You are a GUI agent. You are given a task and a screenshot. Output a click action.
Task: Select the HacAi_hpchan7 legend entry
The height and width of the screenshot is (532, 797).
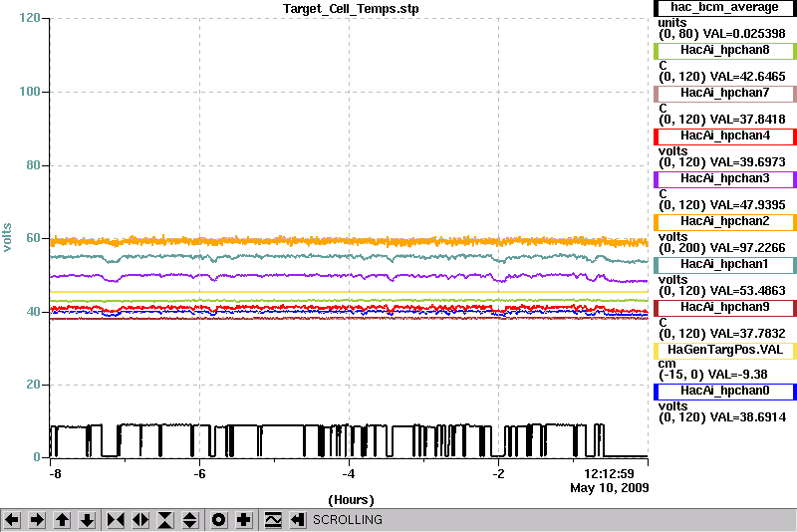pyautogui.click(x=725, y=93)
